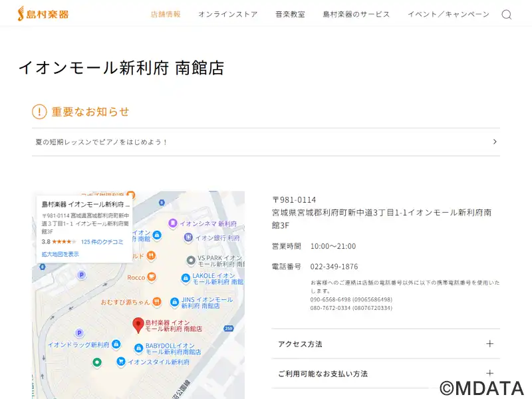This screenshot has width=532, height=399.
Task: Click the orange exclamation notice icon
Action: coord(39,112)
